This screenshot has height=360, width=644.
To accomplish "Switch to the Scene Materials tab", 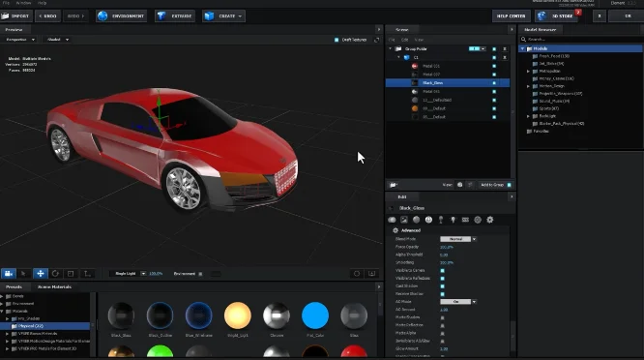I will coord(54,286).
